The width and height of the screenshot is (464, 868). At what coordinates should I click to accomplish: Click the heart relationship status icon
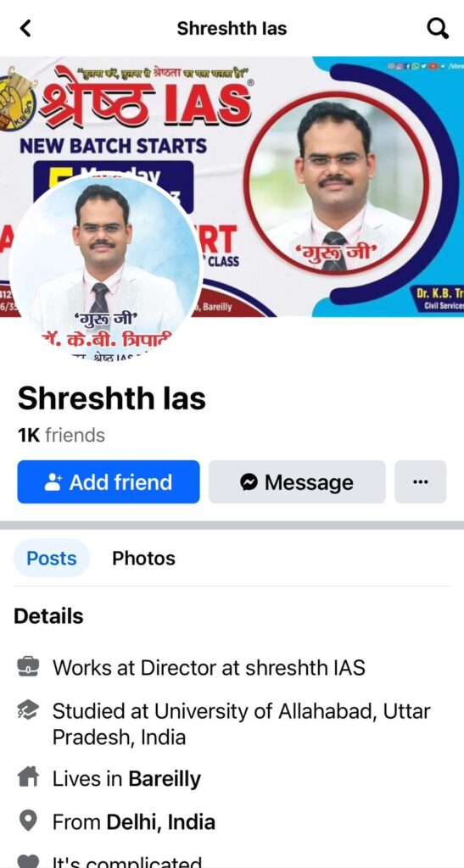point(28,861)
